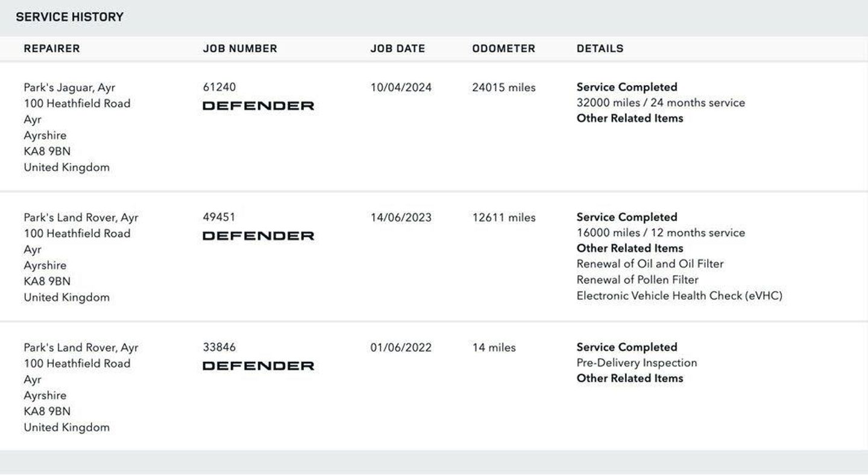Select job number 33846
The height and width of the screenshot is (476, 868).
[x=219, y=347]
